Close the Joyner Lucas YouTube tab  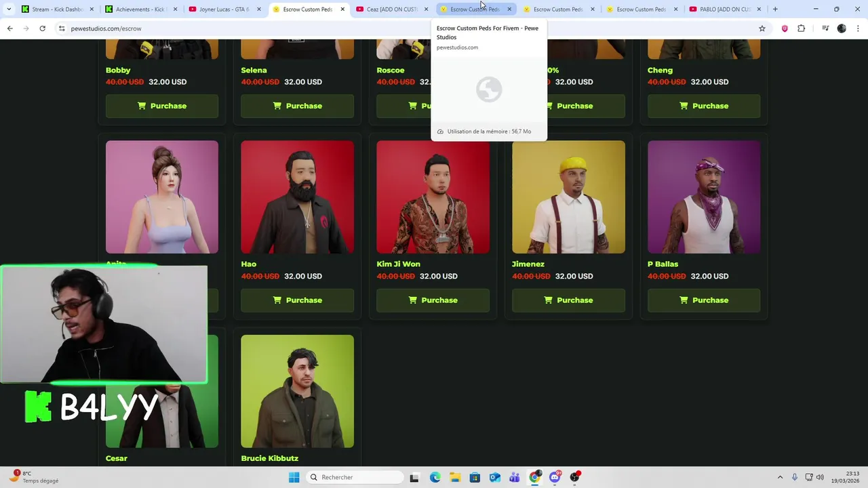pyautogui.click(x=258, y=9)
